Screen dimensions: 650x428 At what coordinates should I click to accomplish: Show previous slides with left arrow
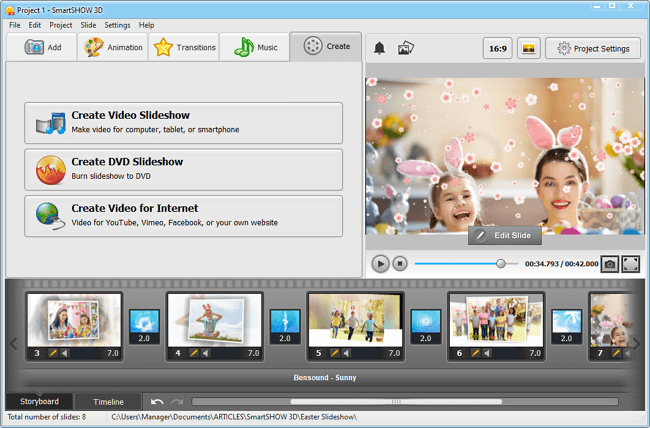pos(14,344)
